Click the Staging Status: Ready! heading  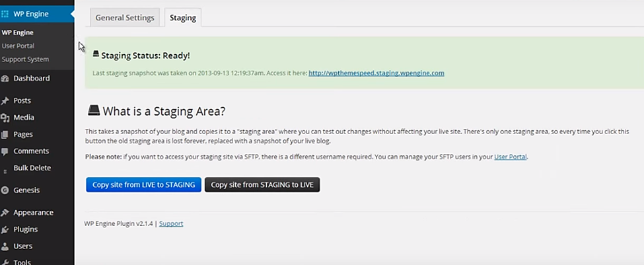tap(145, 56)
